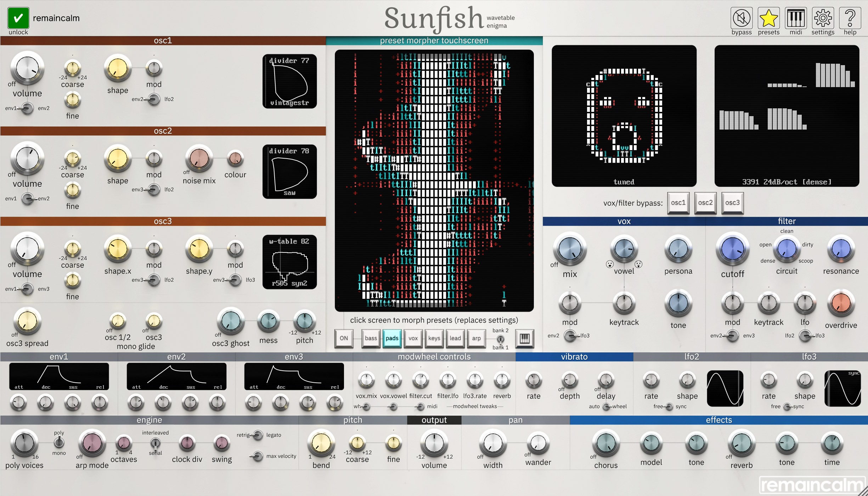868x496 pixels.
Task: Click the preset morpher touchscreen
Action: (434, 181)
